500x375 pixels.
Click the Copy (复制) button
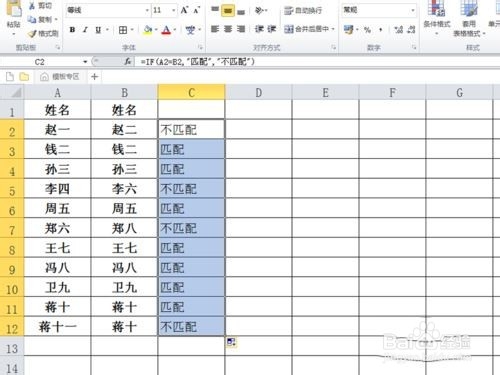40,20
